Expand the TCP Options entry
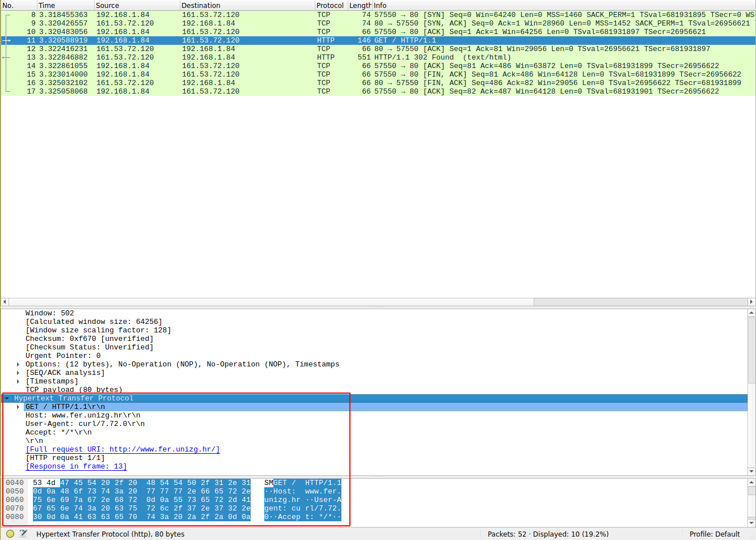This screenshot has height=540, width=756. pos(18,364)
